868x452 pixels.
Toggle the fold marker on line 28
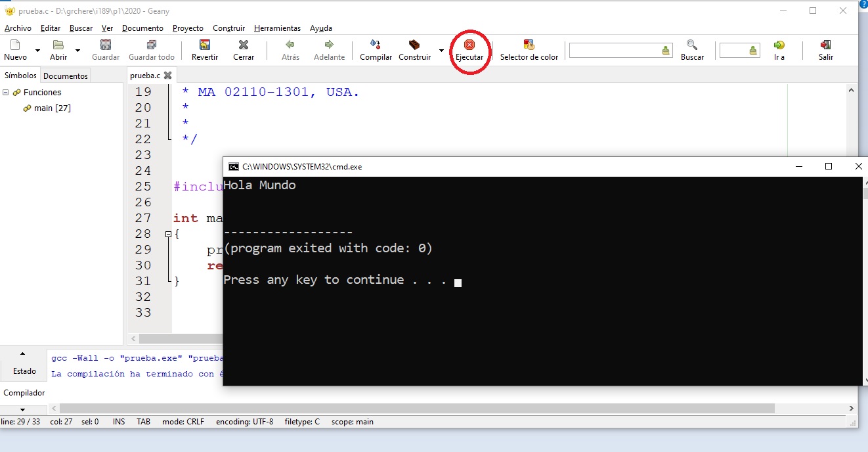click(168, 234)
